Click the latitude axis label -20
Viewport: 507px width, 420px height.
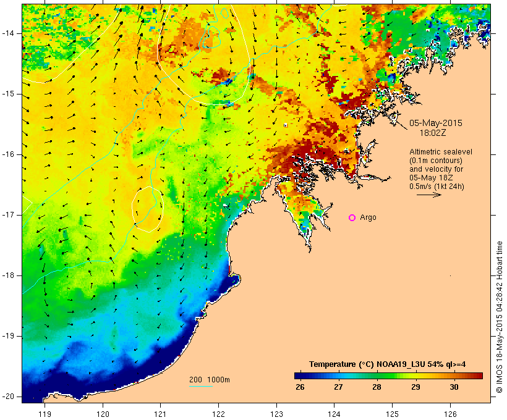tap(8, 397)
